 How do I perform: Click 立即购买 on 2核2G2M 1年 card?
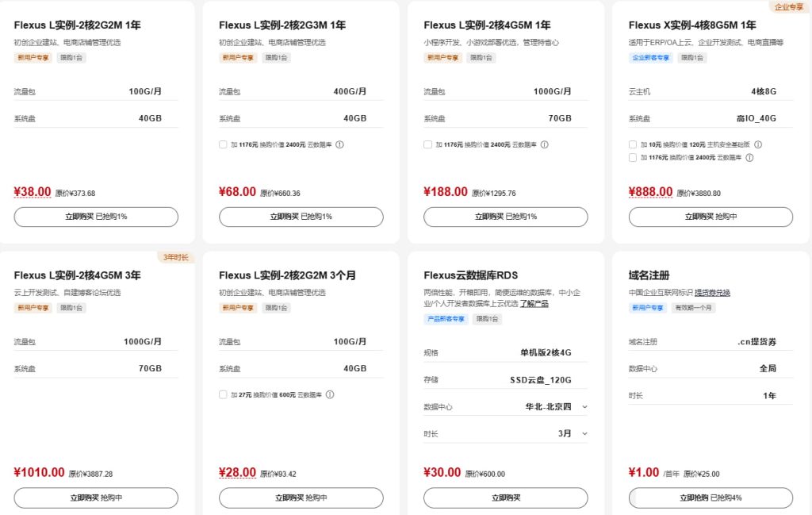(95, 217)
